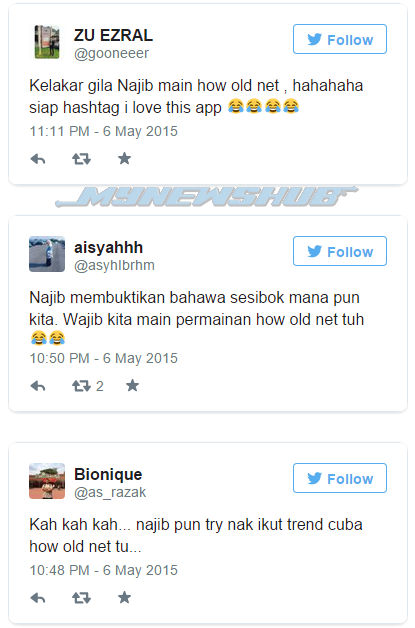Favorite ZU EZRAL's tweet with star

point(125,159)
